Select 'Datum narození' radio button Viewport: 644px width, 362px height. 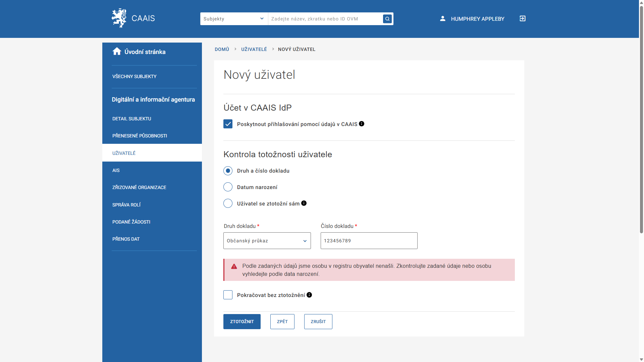pyautogui.click(x=228, y=187)
